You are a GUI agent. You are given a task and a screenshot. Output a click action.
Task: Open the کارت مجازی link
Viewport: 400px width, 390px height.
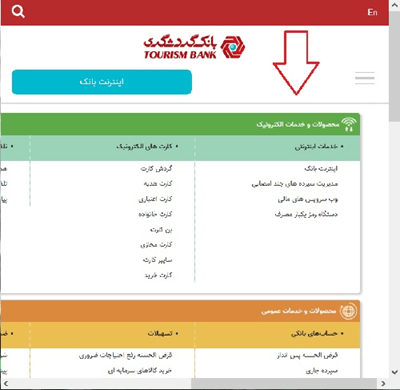pyautogui.click(x=156, y=245)
